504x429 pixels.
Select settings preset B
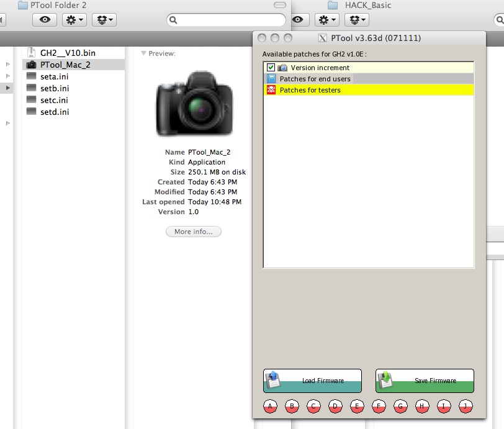coord(292,406)
